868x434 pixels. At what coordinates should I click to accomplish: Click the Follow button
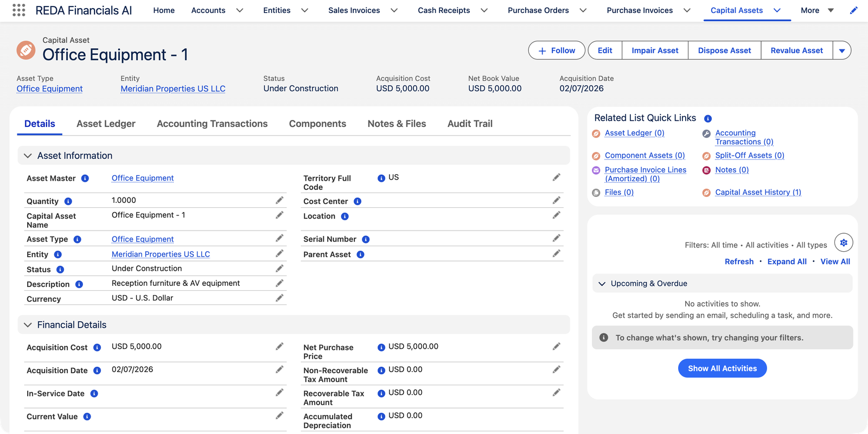tap(557, 50)
